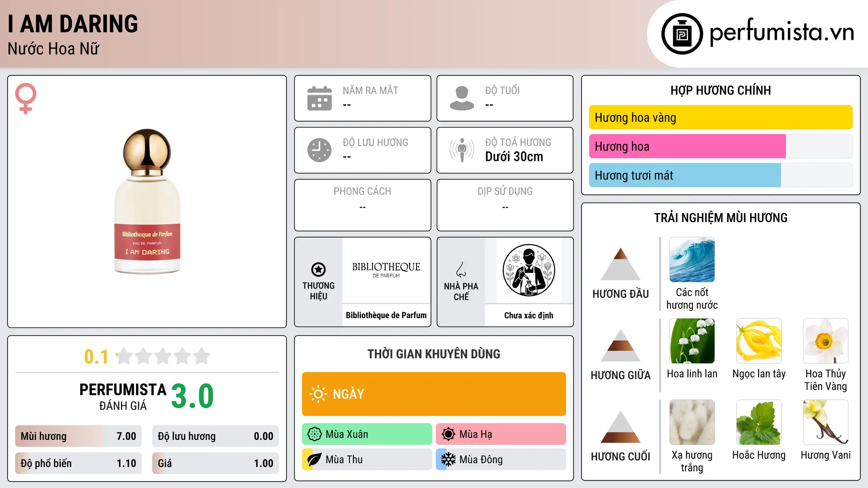Click the person icon beside ĐỘ TUỔI
The image size is (868, 488).
point(462,98)
